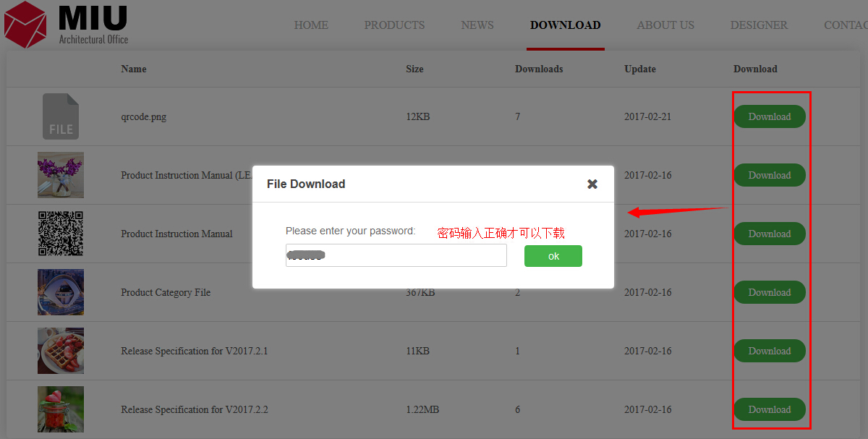Screen dimensions: 868x439
Task: Click Download for Product Category File
Action: [770, 292]
